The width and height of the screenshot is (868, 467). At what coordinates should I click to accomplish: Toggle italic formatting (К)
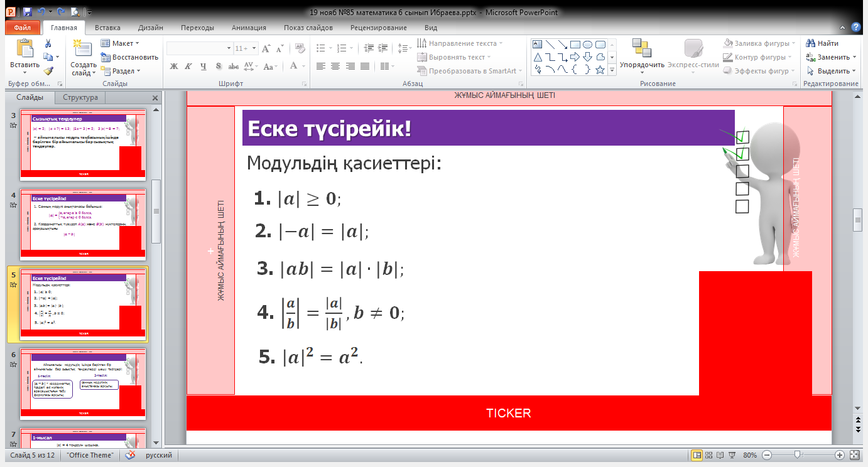(188, 66)
